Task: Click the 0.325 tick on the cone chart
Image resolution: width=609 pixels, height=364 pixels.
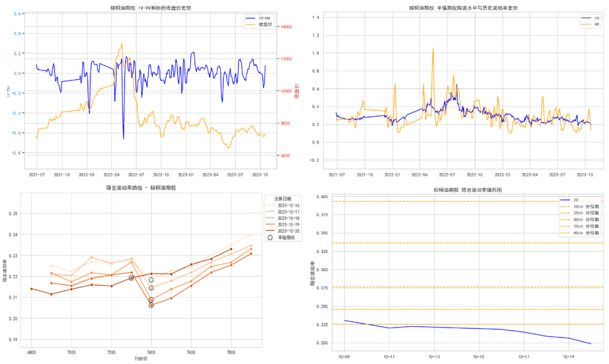Action: point(322,252)
